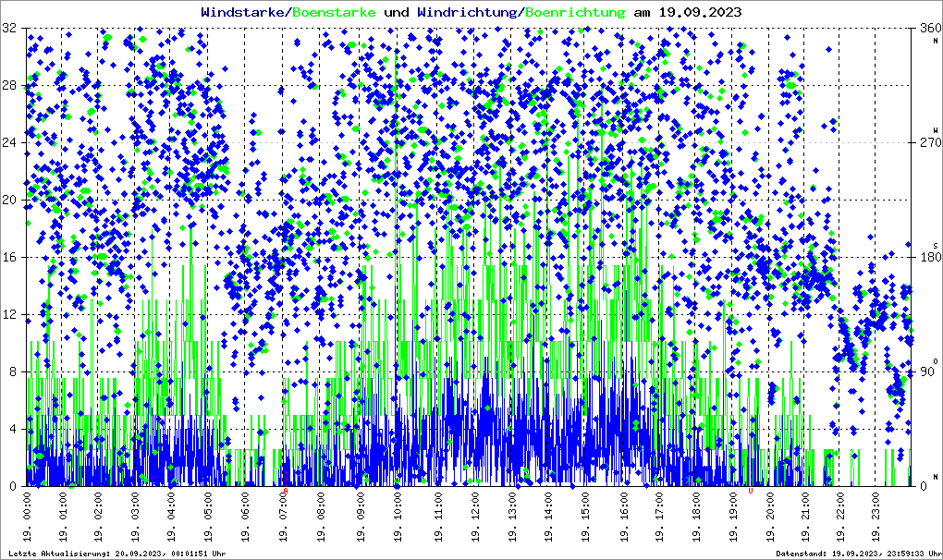Click the "180" direction axis label
The image size is (943, 560).
point(930,257)
